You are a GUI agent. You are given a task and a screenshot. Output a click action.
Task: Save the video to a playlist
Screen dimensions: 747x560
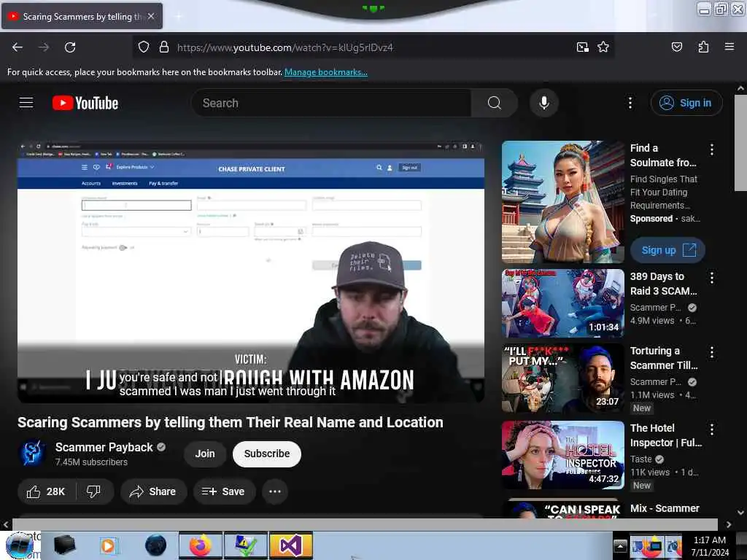[224, 491]
